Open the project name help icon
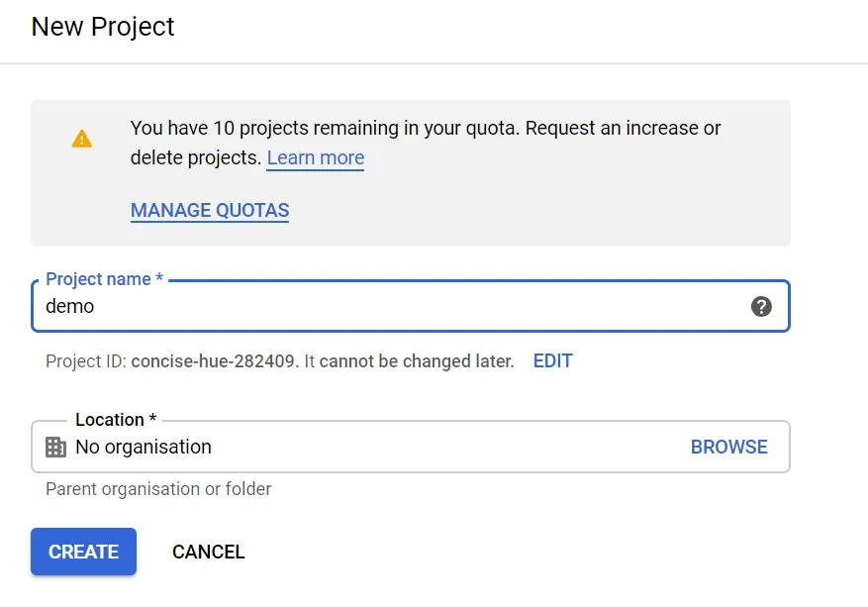The width and height of the screenshot is (868, 607). click(761, 306)
